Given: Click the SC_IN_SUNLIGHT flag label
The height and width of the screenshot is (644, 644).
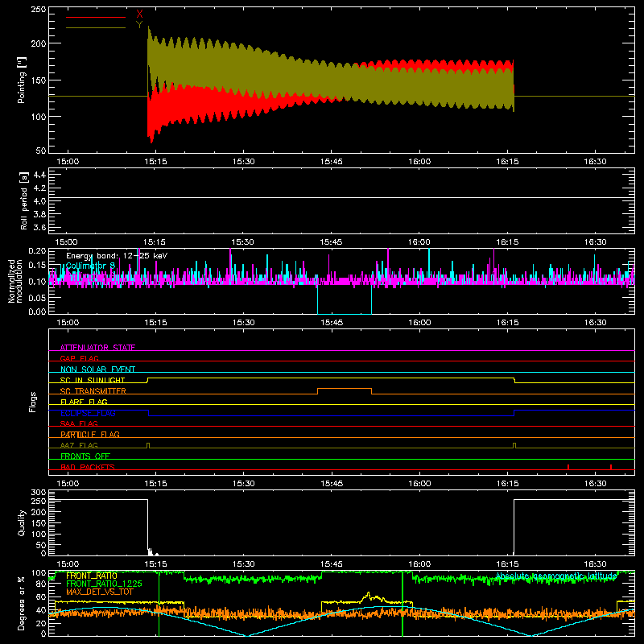Looking at the screenshot, I should (x=93, y=380).
